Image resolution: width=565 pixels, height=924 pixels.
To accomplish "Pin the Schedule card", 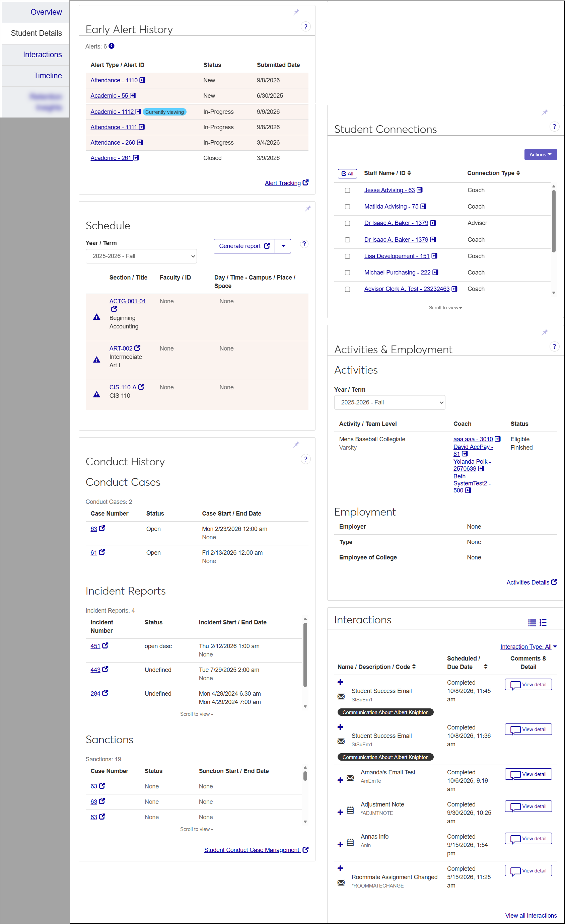I will coord(308,209).
